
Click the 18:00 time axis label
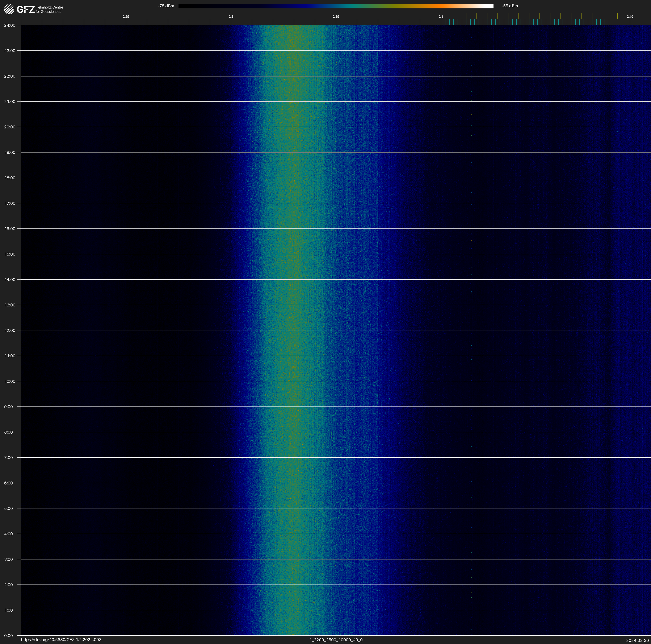[10, 178]
